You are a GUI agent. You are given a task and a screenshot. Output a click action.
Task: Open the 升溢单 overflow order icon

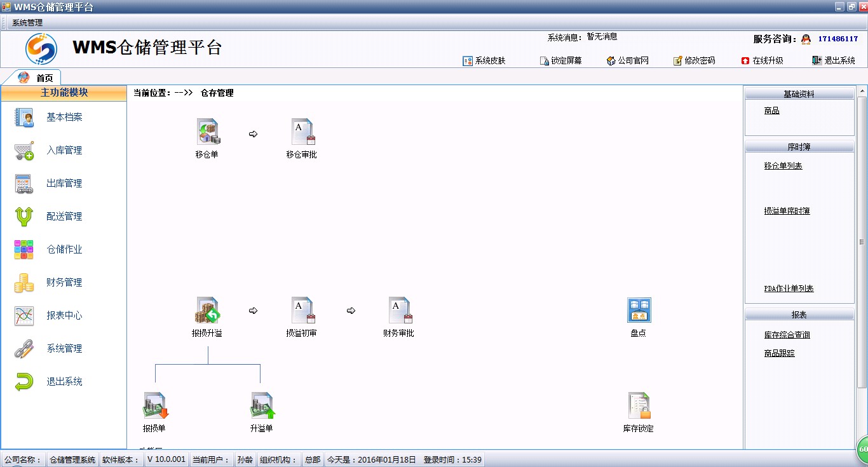click(x=261, y=406)
